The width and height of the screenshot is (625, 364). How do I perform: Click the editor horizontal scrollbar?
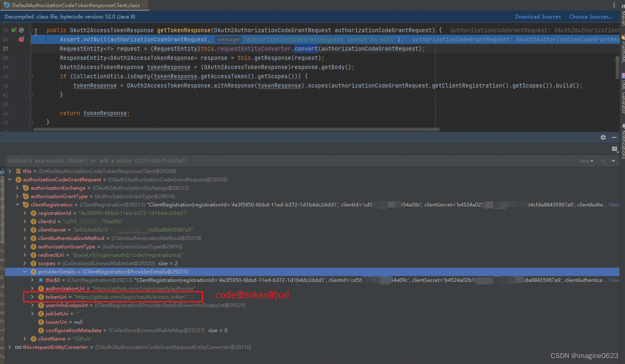pyautogui.click(x=236, y=129)
